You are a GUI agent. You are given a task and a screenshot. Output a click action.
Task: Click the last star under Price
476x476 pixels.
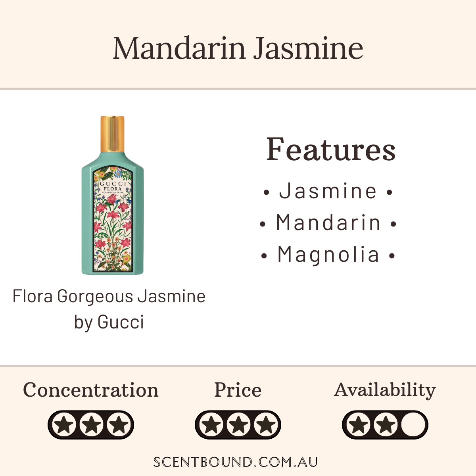(265, 425)
